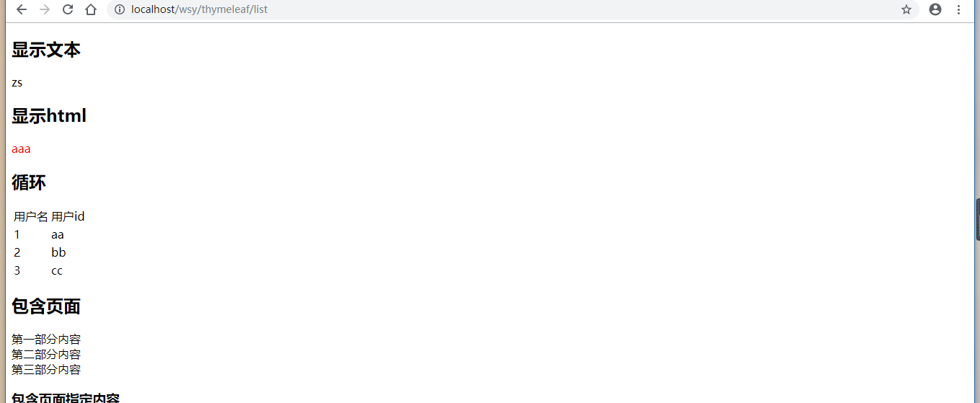Open the Chrome three-dot menu
This screenshot has height=403, width=980.
pos(958,9)
